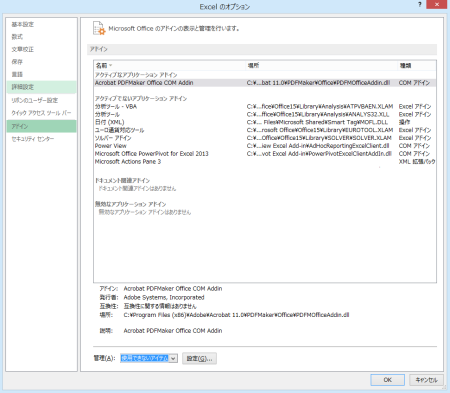The width and height of the screenshot is (450, 393).
Task: Click the 設定(G)... button
Action: tap(199, 358)
